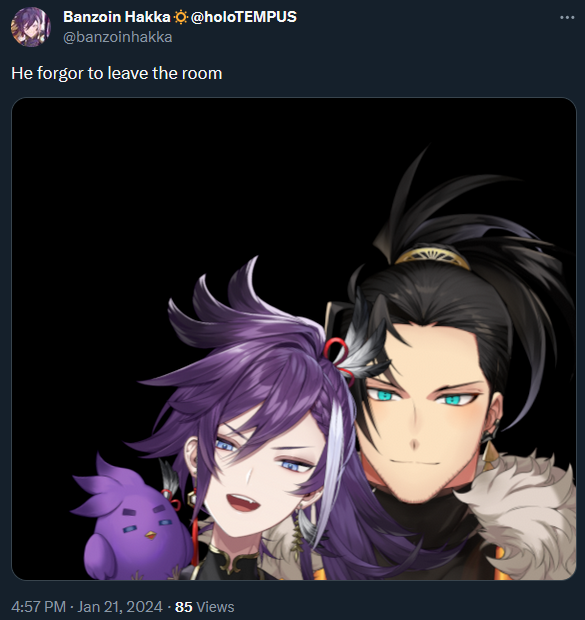Click the purple bird mascot in the image
The image size is (585, 620).
click(x=134, y=522)
